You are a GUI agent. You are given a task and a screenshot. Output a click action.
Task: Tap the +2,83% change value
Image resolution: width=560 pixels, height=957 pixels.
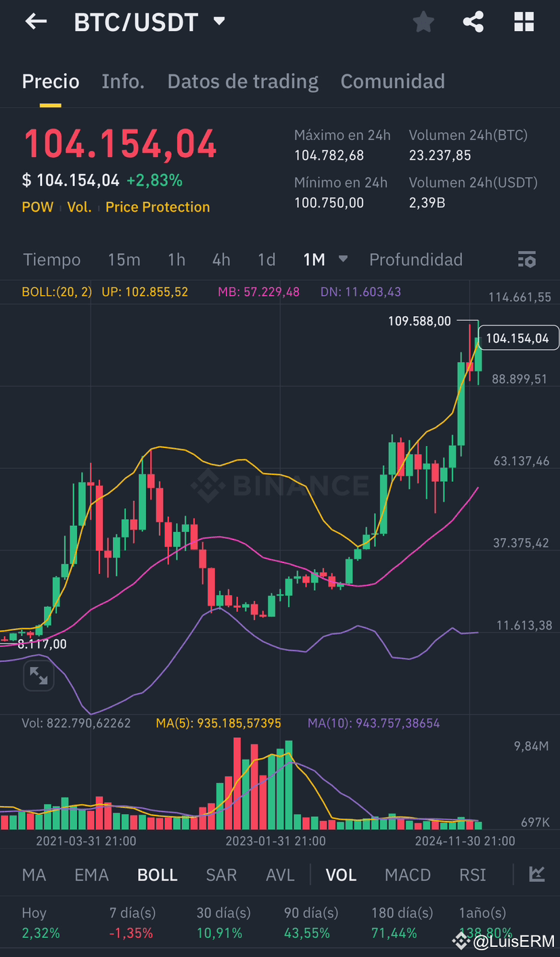click(x=154, y=181)
